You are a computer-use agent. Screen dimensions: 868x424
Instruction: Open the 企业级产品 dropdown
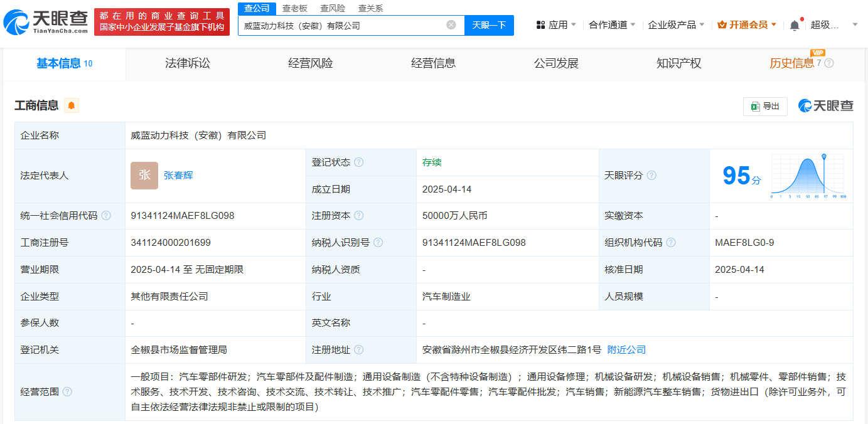pos(676,25)
